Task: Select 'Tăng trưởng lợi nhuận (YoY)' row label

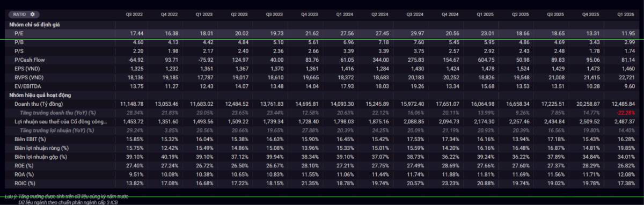Action: pos(56,130)
